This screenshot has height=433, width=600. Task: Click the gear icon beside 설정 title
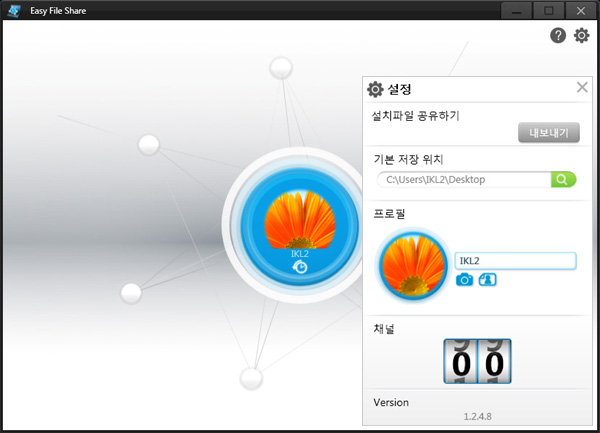pyautogui.click(x=375, y=89)
